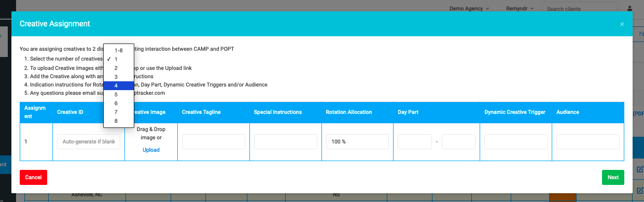The image size is (644, 202).
Task: Open the user account icon in top bar
Action: (630, 8)
